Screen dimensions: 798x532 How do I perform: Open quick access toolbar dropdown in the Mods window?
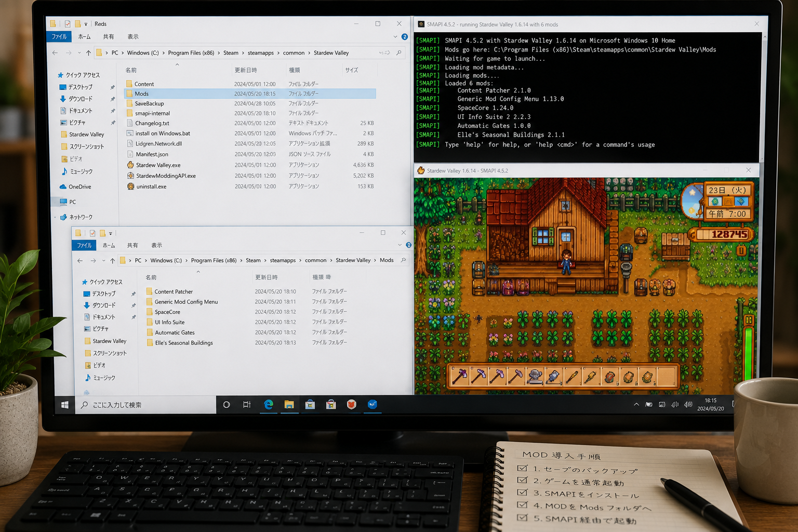(111, 234)
